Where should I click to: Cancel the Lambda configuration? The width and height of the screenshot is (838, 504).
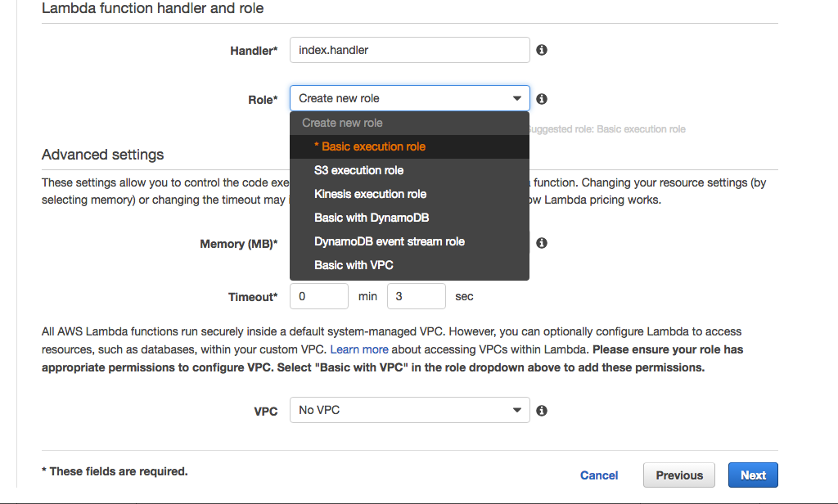[x=598, y=475]
